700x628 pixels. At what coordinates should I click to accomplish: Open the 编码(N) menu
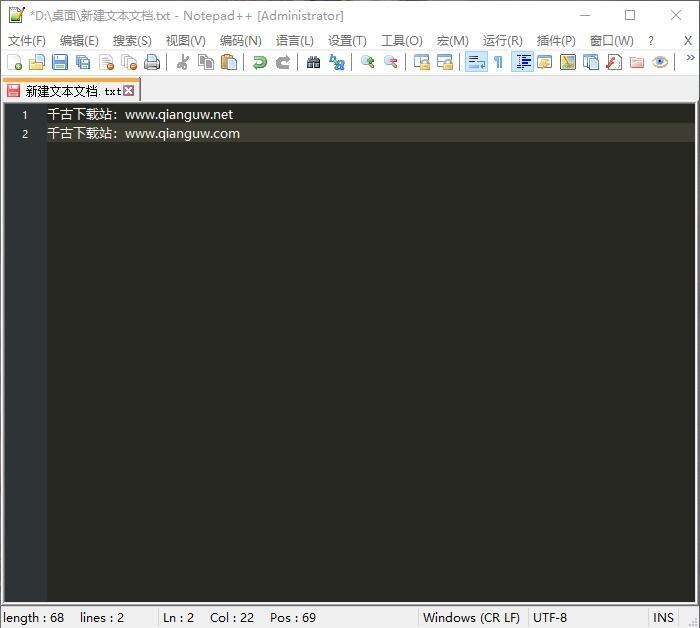(x=240, y=41)
